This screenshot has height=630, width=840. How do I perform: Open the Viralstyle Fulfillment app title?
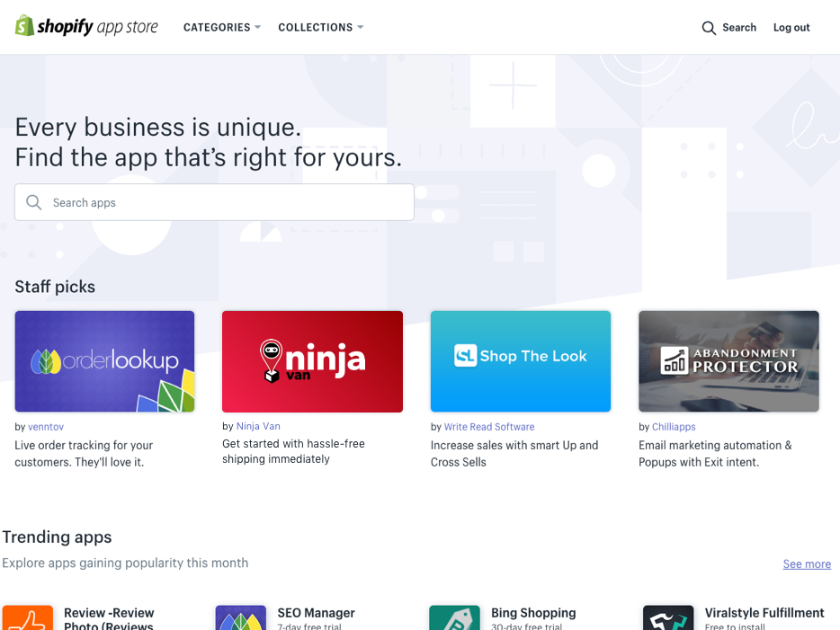click(764, 613)
